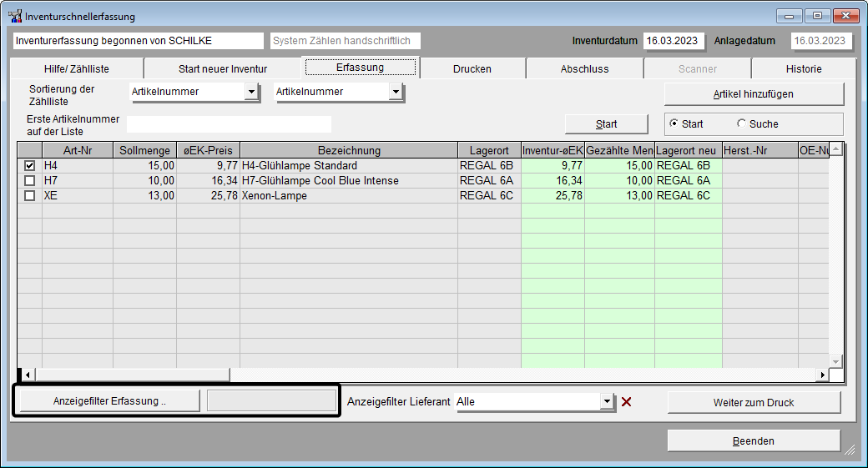Switch to the Hilfe/ Zählliste tab
868x468 pixels.
[77, 68]
